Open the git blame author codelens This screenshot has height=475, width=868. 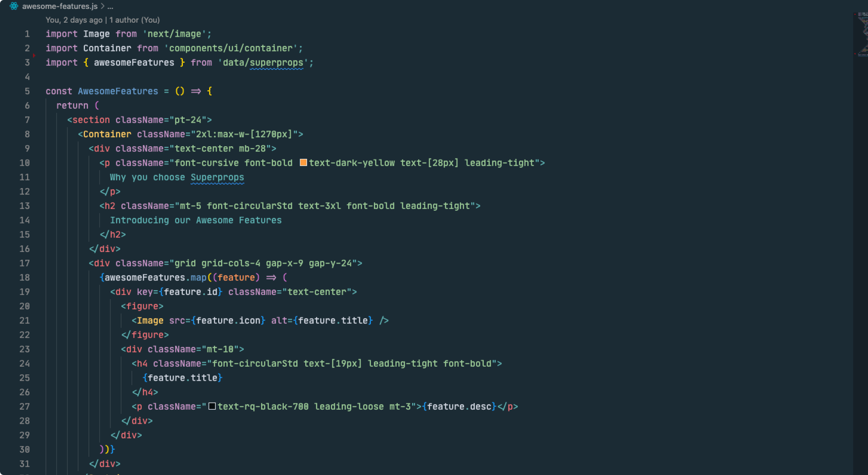tap(102, 20)
